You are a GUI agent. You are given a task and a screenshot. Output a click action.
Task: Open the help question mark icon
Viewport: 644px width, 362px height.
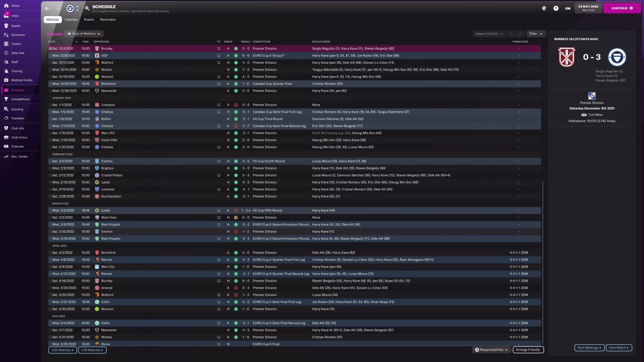(556, 8)
